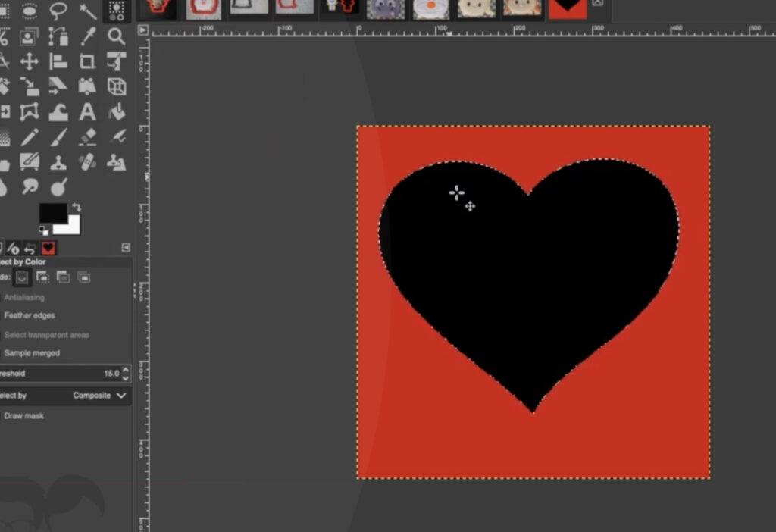Viewport: 776px width, 532px height.
Task: Select the Ellipse Select tool
Action: [30, 11]
